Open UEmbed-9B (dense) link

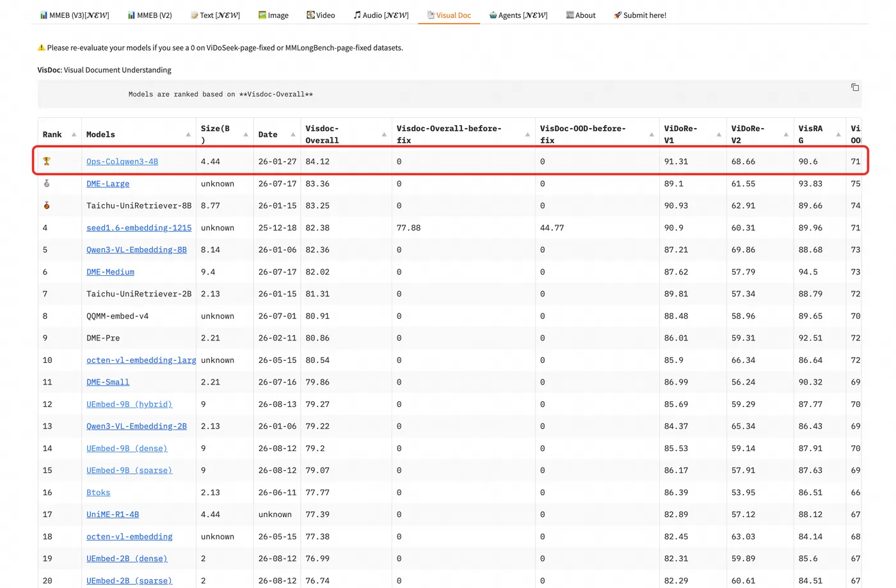click(x=127, y=449)
